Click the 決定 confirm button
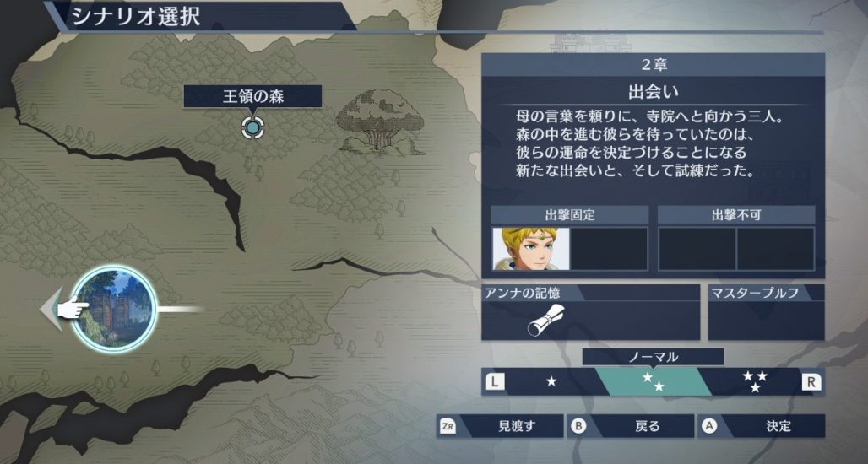Screen dimensions: 868x464 (761, 426)
